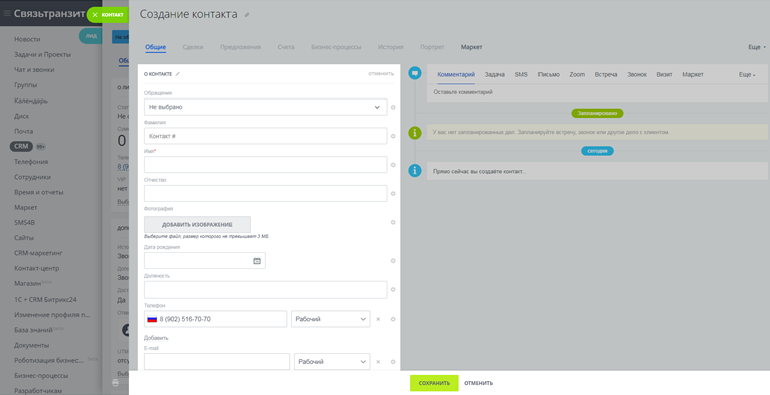Click the settings circle beside Фотография field
Viewport: 770px width, 395px height.
point(393,223)
